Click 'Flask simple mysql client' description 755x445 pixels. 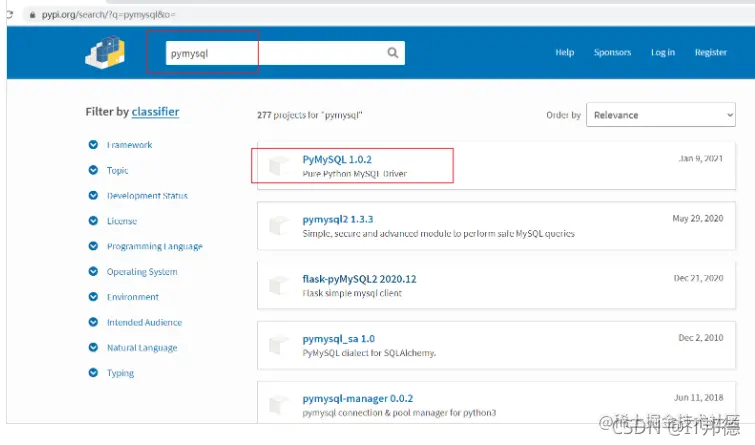[x=352, y=293]
